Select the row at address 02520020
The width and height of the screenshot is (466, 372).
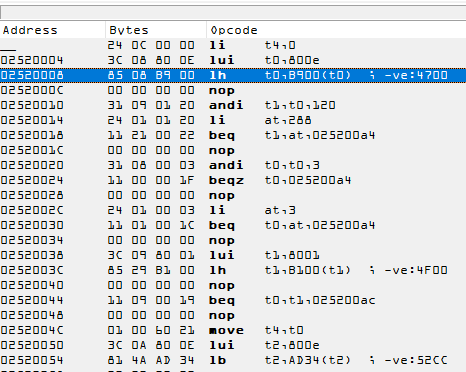tap(233, 165)
